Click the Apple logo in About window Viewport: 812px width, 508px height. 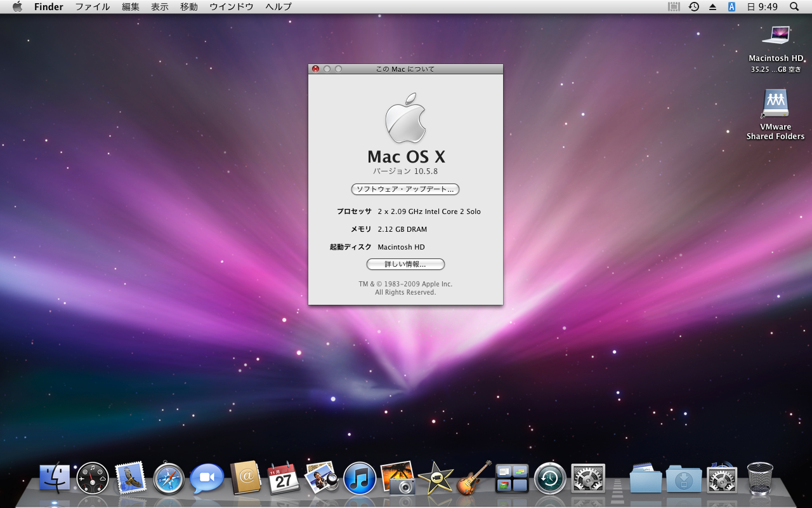coord(405,118)
